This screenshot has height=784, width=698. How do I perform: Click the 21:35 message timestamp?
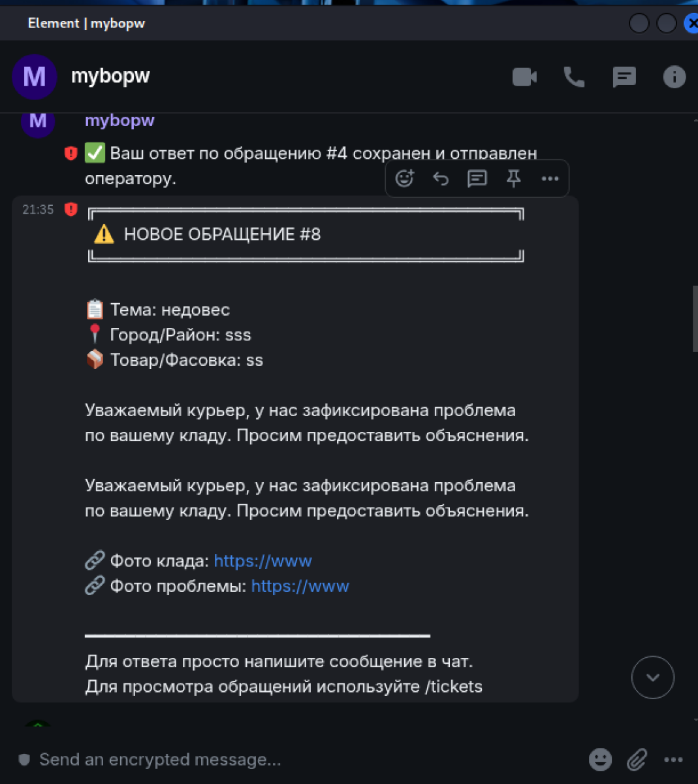38,210
